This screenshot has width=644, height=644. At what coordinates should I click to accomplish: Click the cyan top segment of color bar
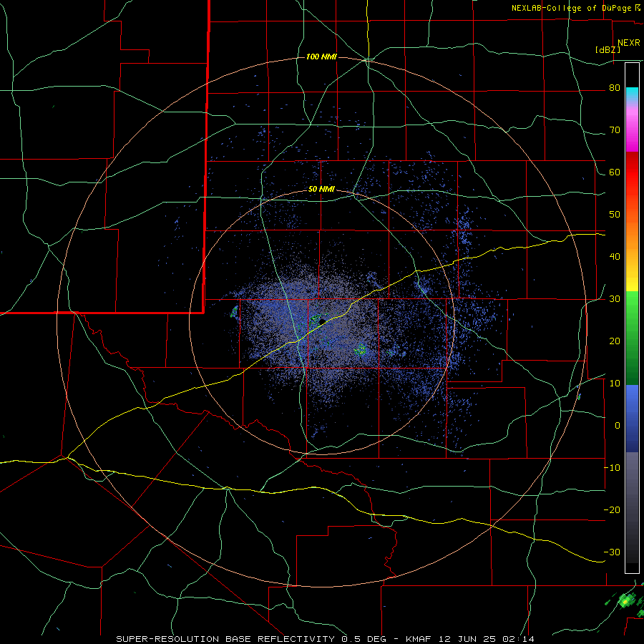632,94
